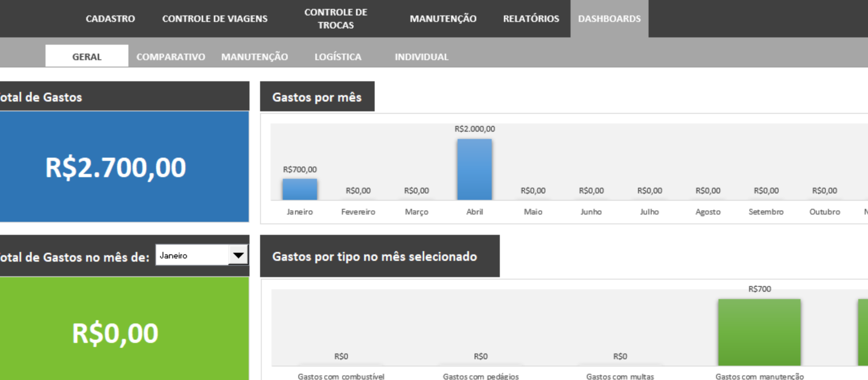
Task: Click the Gastos por mês header
Action: [317, 97]
